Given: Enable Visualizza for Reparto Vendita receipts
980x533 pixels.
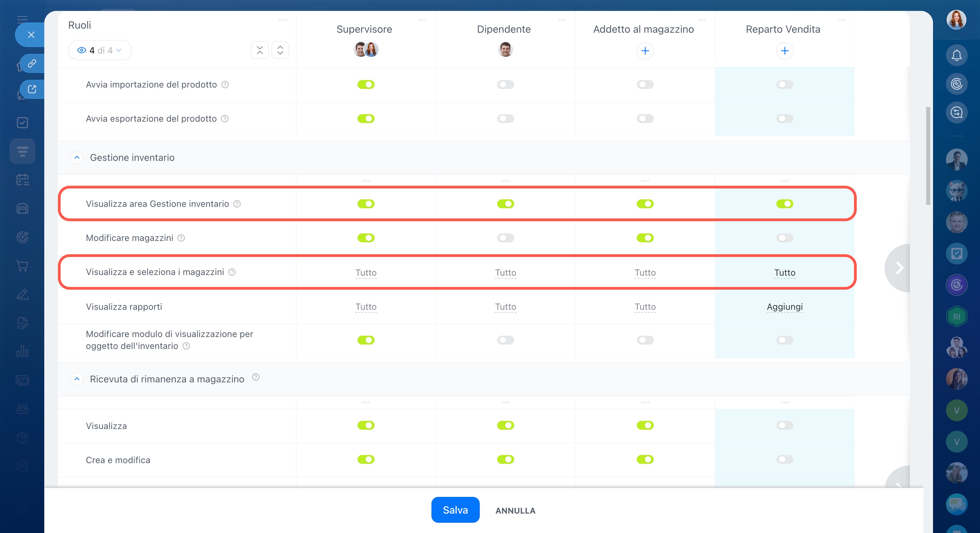Looking at the screenshot, I should pos(785,425).
